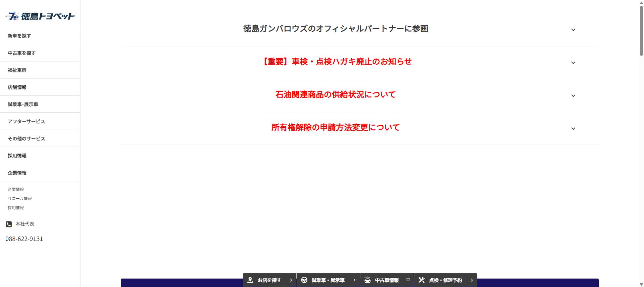Click the wrench icon on 点検・修理予約
This screenshot has height=287, width=644.
pyautogui.click(x=422, y=280)
